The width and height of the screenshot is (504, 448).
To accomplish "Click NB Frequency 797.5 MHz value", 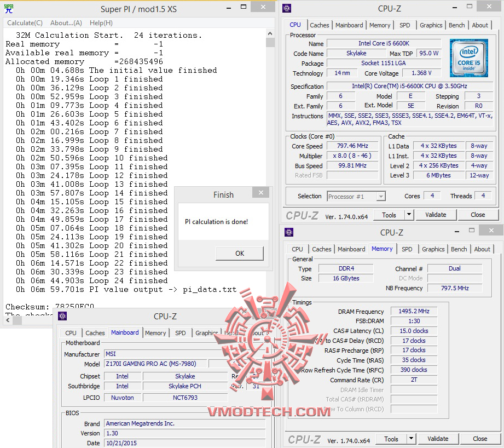I will click(455, 288).
